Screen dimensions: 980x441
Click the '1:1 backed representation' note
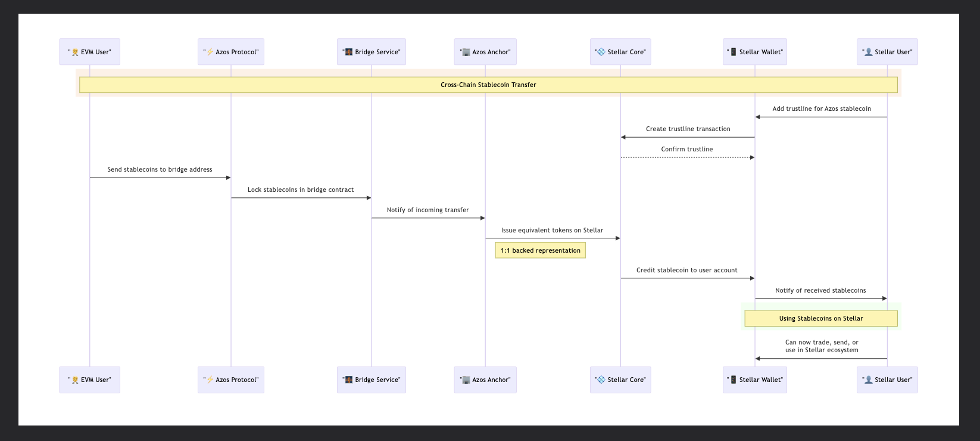(x=541, y=250)
